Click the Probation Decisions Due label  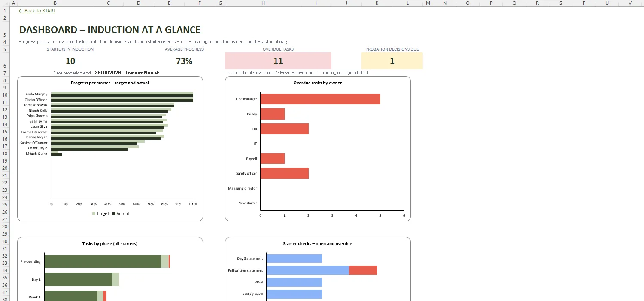pos(392,49)
